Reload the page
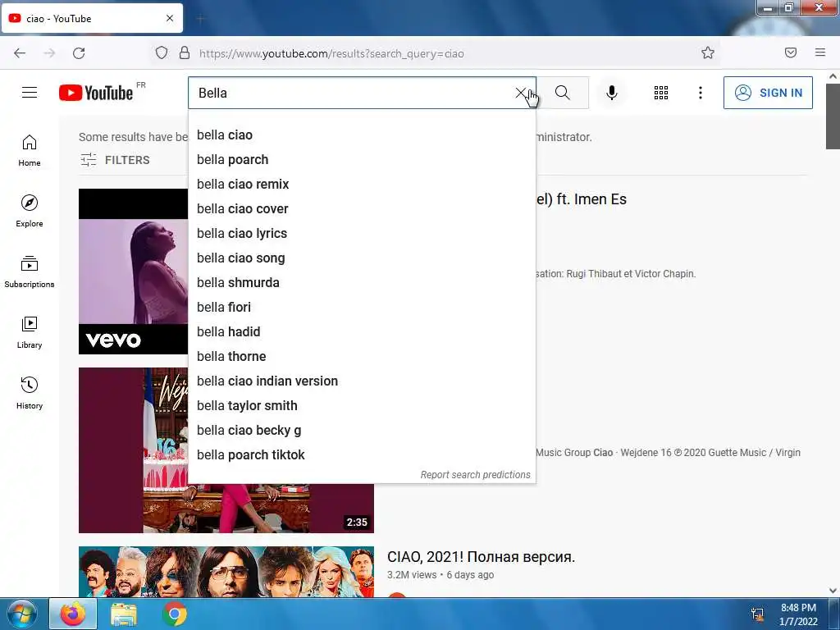 click(x=79, y=53)
